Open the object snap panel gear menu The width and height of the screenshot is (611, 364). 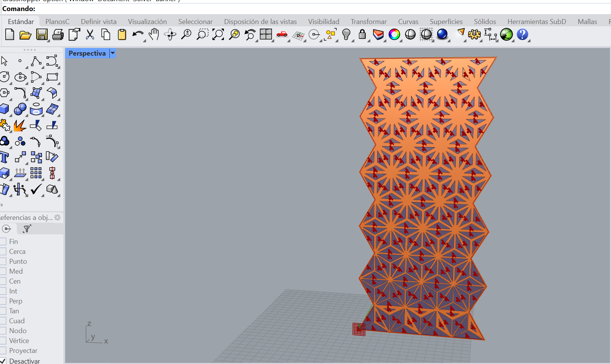click(x=58, y=218)
